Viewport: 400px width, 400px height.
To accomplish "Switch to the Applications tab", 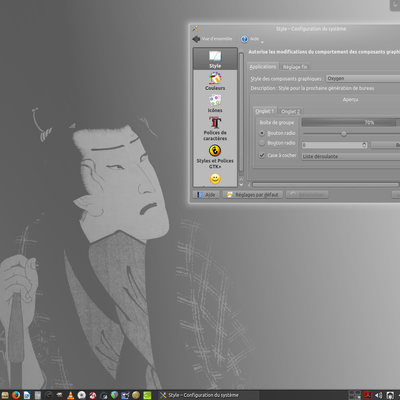I will tap(263, 67).
